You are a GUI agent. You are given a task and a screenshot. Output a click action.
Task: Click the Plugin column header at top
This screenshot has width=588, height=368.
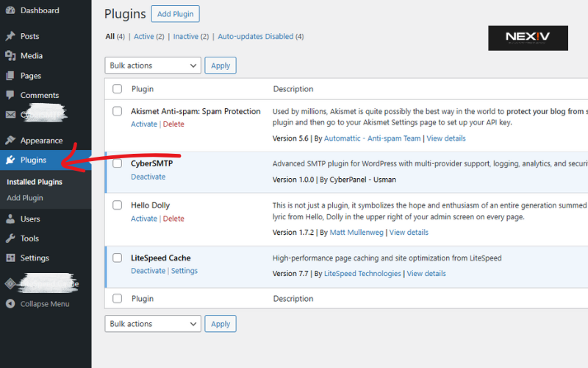143,89
